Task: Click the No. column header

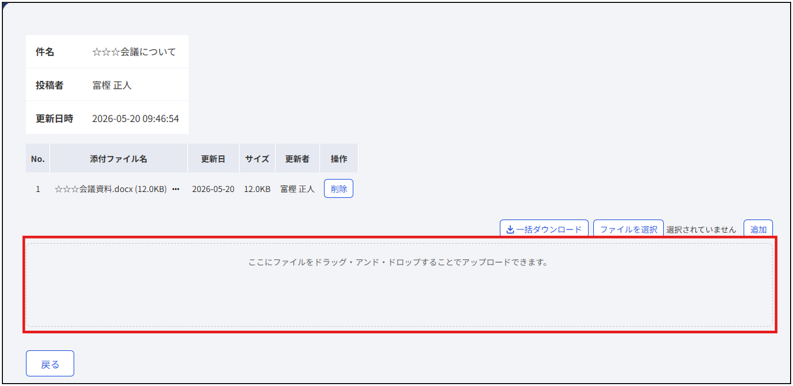Action: (x=38, y=158)
